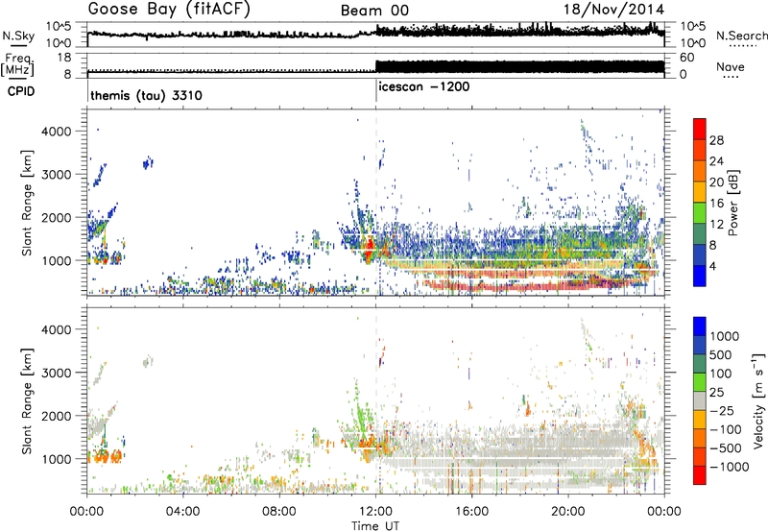This screenshot has width=768, height=532.
Task: Click the CPID change marker at icescan start
Action: point(376,91)
